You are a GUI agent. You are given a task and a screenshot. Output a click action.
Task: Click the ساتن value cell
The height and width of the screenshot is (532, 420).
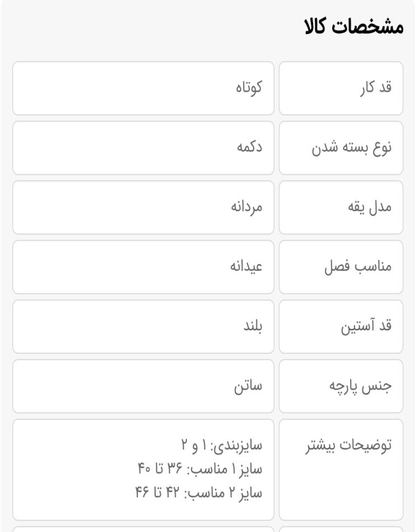point(143,386)
